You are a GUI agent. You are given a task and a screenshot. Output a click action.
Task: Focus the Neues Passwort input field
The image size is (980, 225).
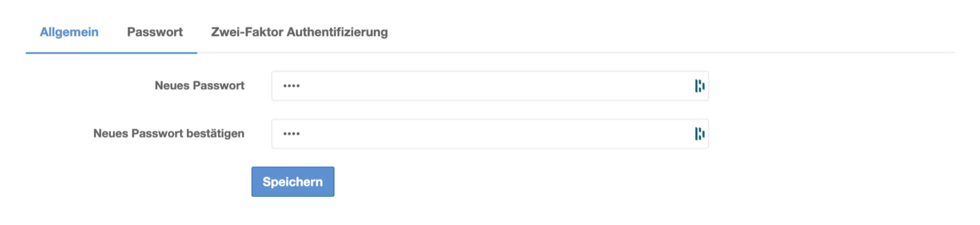pyautogui.click(x=469, y=86)
